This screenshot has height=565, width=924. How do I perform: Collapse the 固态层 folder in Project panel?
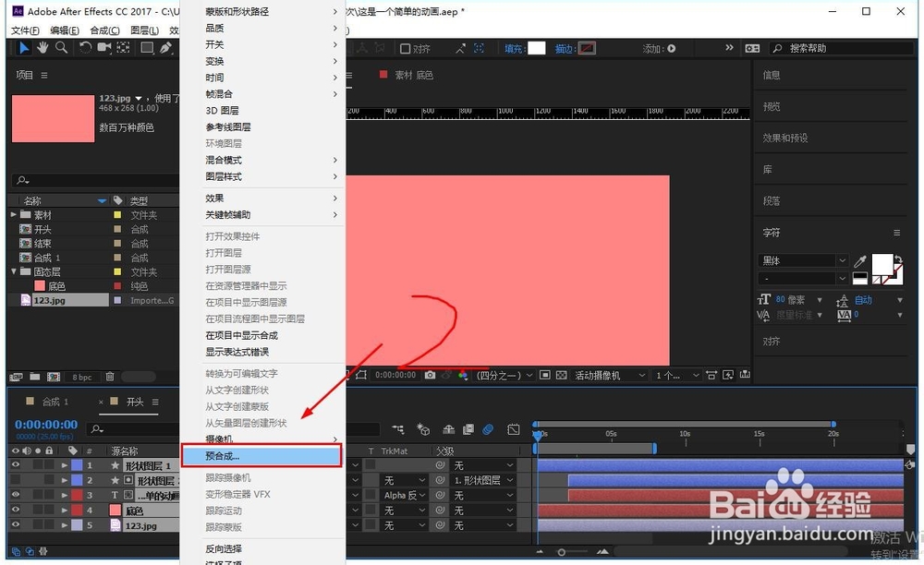point(14,271)
